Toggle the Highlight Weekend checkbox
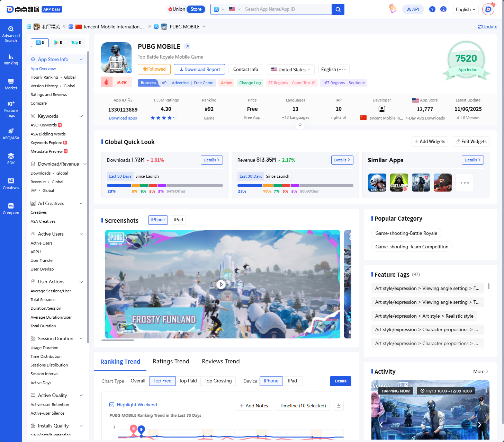The height and width of the screenshot is (442, 504). tap(112, 405)
